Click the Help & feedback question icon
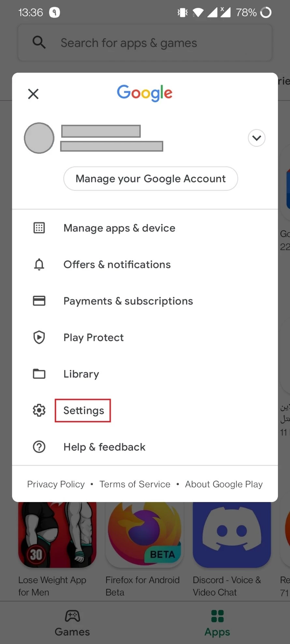The width and height of the screenshot is (290, 644). tap(39, 447)
